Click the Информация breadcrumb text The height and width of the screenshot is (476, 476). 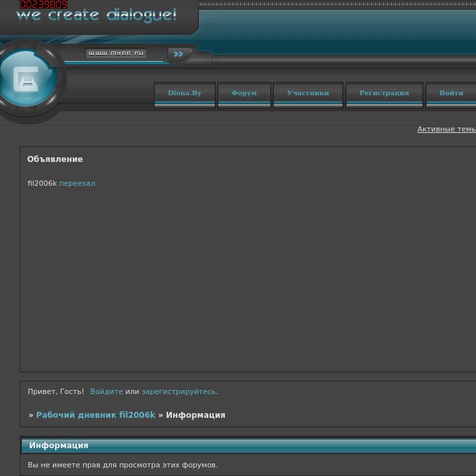[x=196, y=415]
